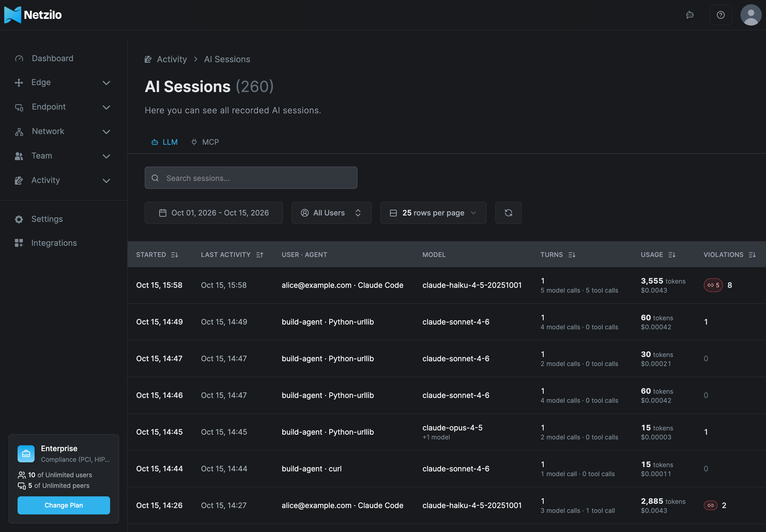
Task: Click the Integrations grid icon
Action: pyautogui.click(x=19, y=243)
